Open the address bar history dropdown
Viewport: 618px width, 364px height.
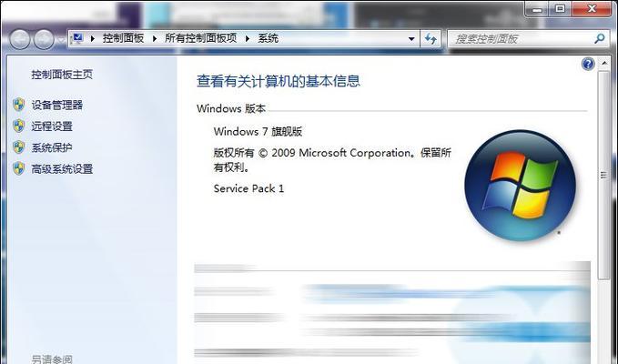[411, 38]
